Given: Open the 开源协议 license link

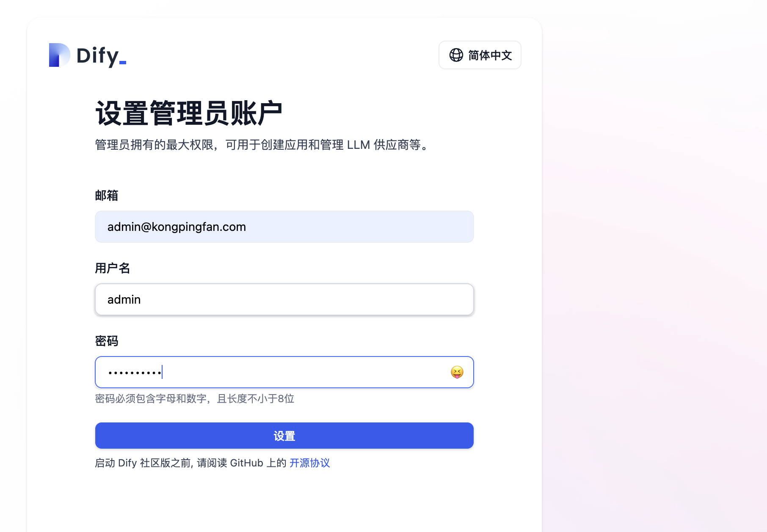Looking at the screenshot, I should (x=309, y=463).
